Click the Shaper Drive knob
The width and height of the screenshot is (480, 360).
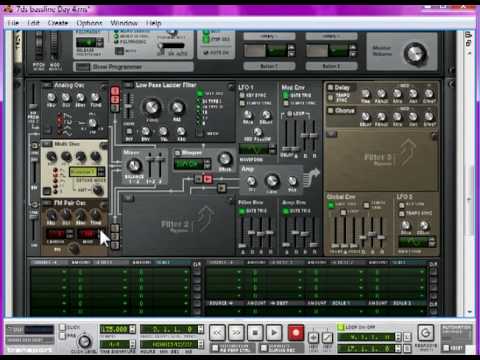point(225,159)
